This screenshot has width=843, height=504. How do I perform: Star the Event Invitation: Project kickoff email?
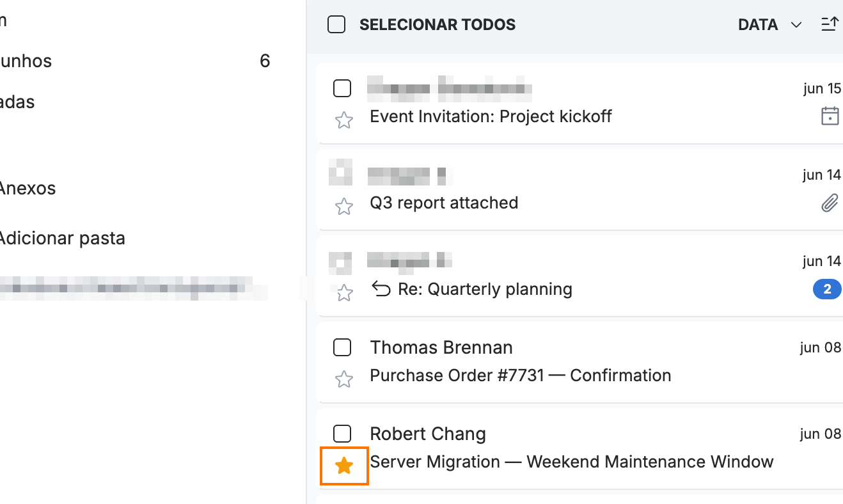tap(344, 120)
